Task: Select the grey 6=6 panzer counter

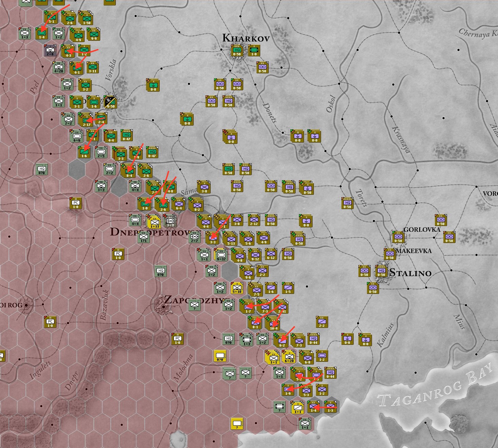Action: [x=76, y=136]
